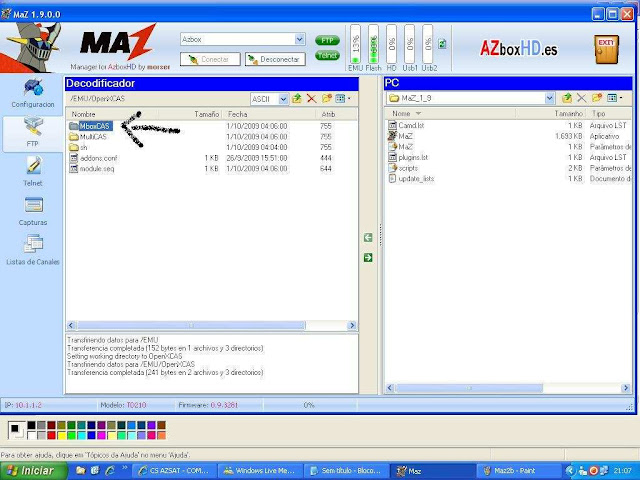This screenshot has width=640, height=480.
Task: Sort Decodificador list by Tamaño column
Action: pos(207,114)
